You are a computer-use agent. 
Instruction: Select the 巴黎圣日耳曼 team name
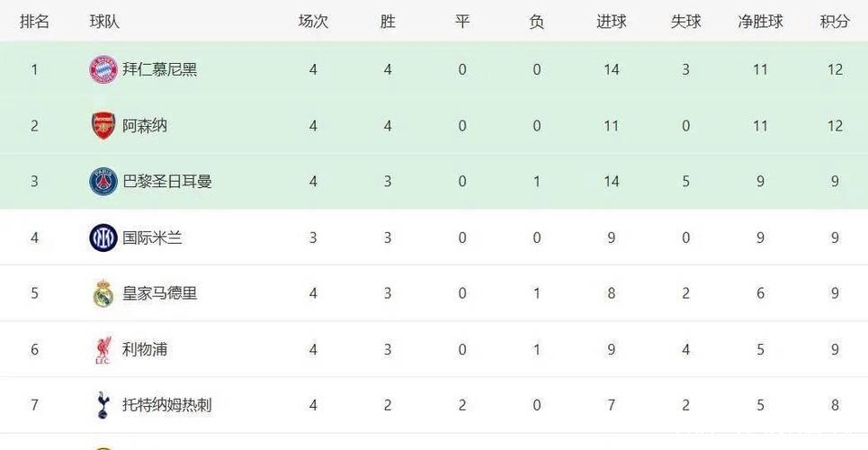click(x=166, y=182)
